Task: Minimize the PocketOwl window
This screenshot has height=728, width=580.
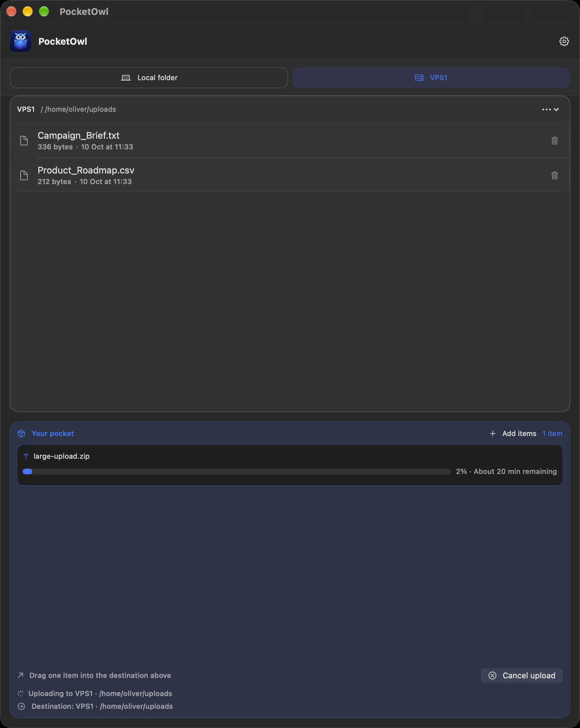Action: pyautogui.click(x=28, y=12)
